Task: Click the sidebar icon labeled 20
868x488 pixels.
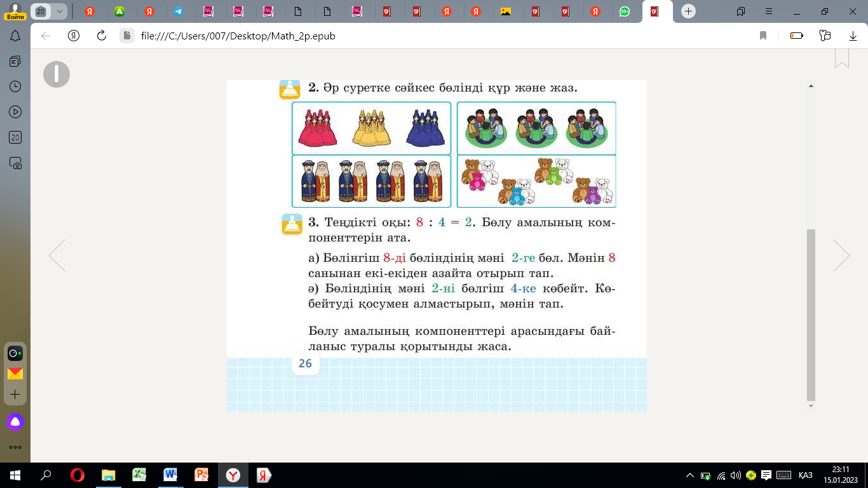Action: coord(15,137)
